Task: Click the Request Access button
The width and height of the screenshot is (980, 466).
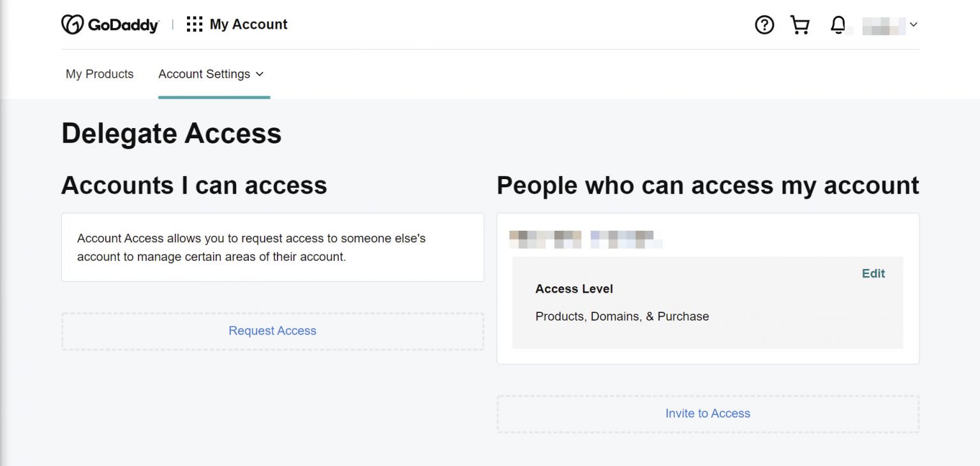Action: pos(272,331)
